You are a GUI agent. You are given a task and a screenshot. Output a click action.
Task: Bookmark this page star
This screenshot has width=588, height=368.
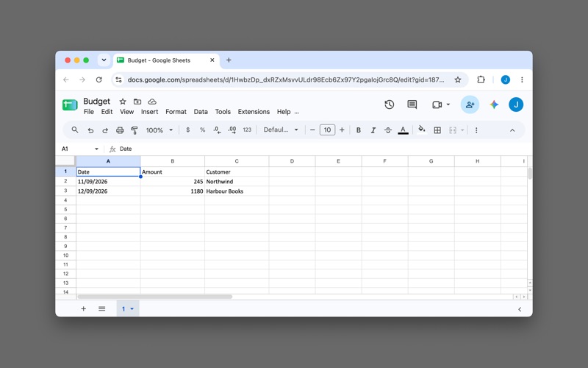[x=457, y=79]
